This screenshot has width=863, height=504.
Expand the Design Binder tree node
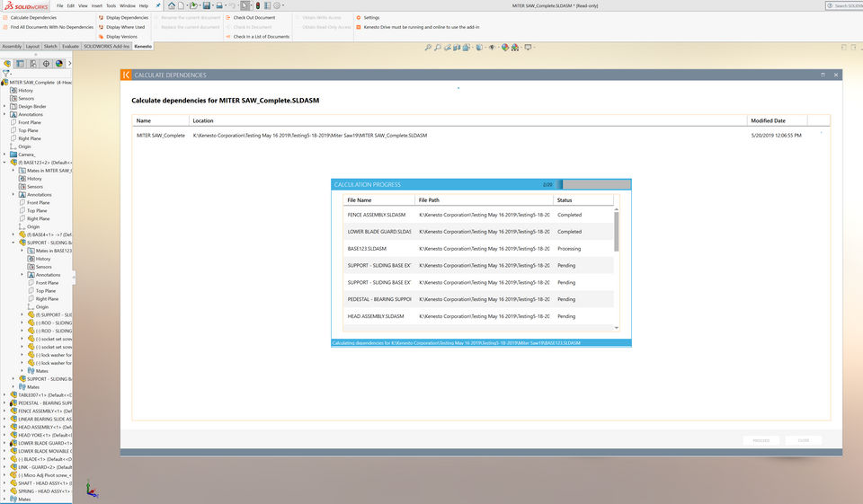pos(5,106)
